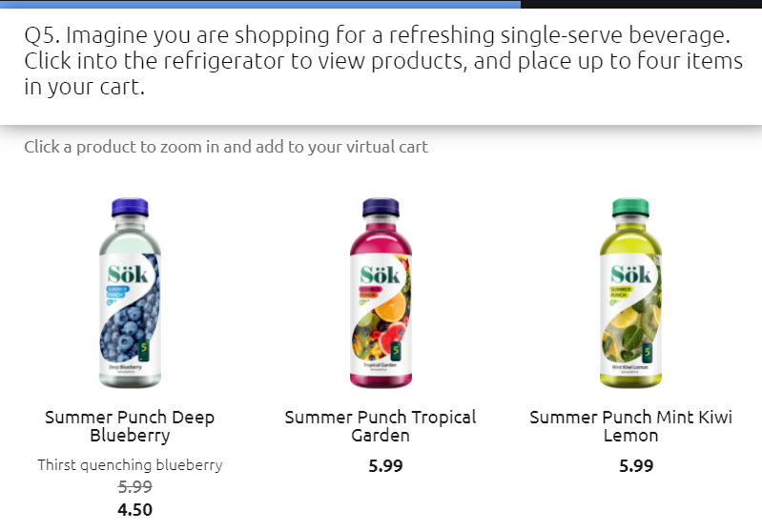Click the crossed-out 5.99 original price

tap(135, 486)
